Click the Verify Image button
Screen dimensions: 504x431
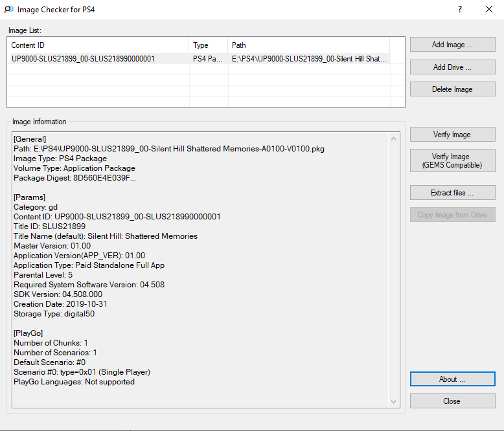453,134
